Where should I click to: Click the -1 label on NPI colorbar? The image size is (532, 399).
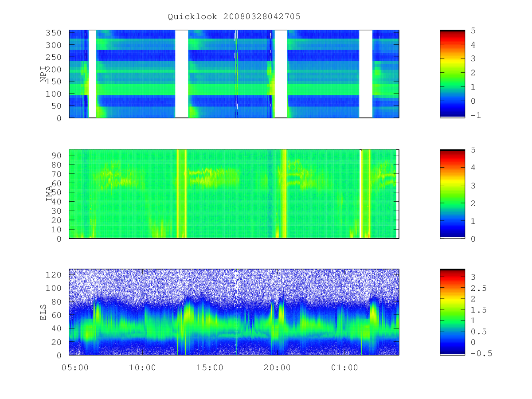pyautogui.click(x=475, y=115)
